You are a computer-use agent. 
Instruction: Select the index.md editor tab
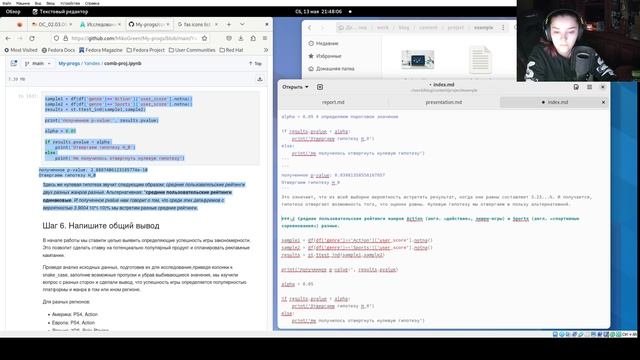554,102
